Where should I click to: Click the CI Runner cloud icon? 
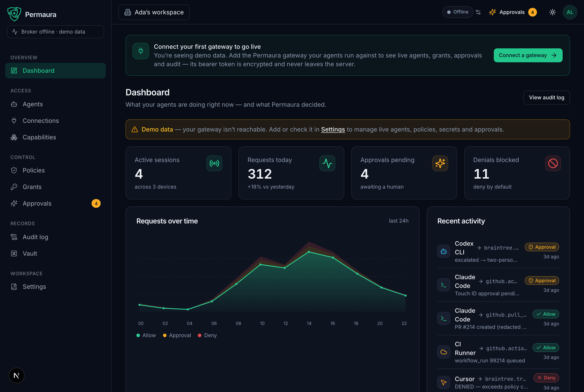tap(443, 352)
